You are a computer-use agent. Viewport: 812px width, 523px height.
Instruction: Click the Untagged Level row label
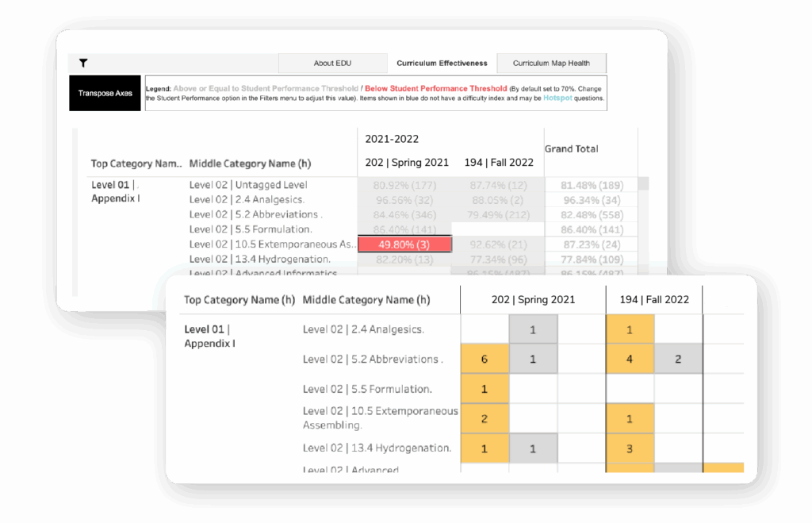248,185
